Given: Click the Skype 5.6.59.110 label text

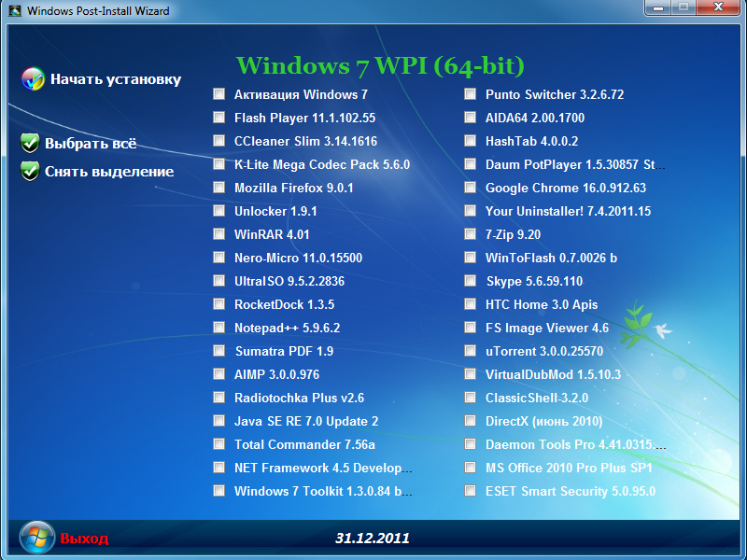Looking at the screenshot, I should [534, 282].
